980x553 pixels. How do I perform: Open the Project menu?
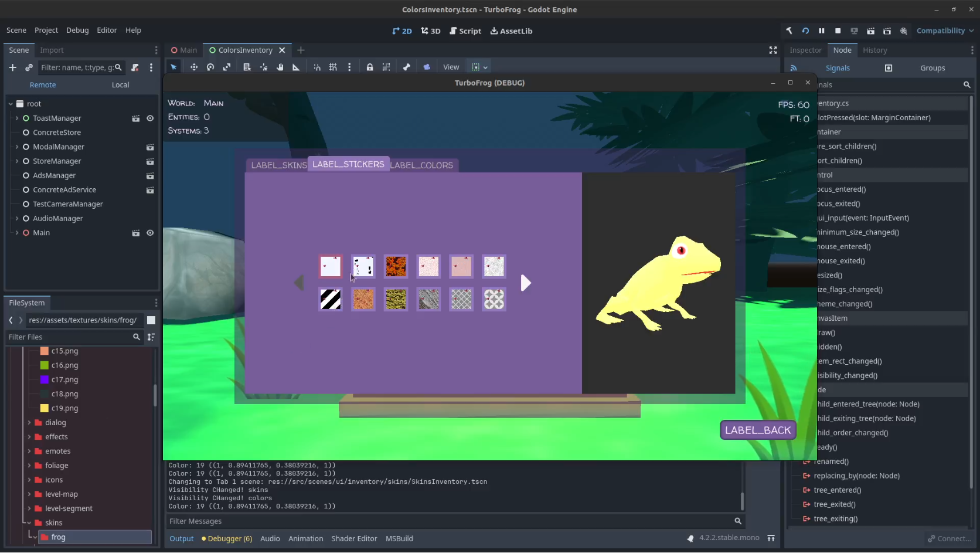tap(46, 30)
